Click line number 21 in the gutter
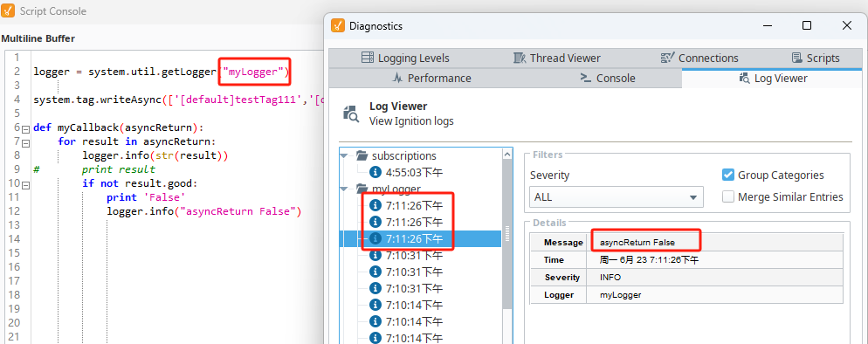This screenshot has width=868, height=344. click(x=14, y=337)
